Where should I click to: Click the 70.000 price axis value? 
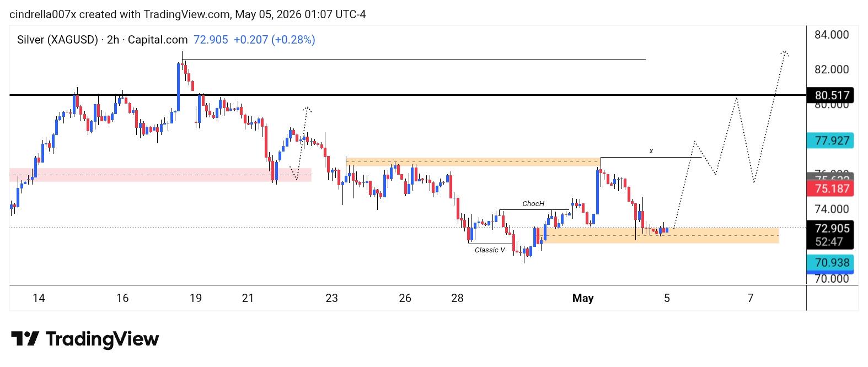coord(832,279)
